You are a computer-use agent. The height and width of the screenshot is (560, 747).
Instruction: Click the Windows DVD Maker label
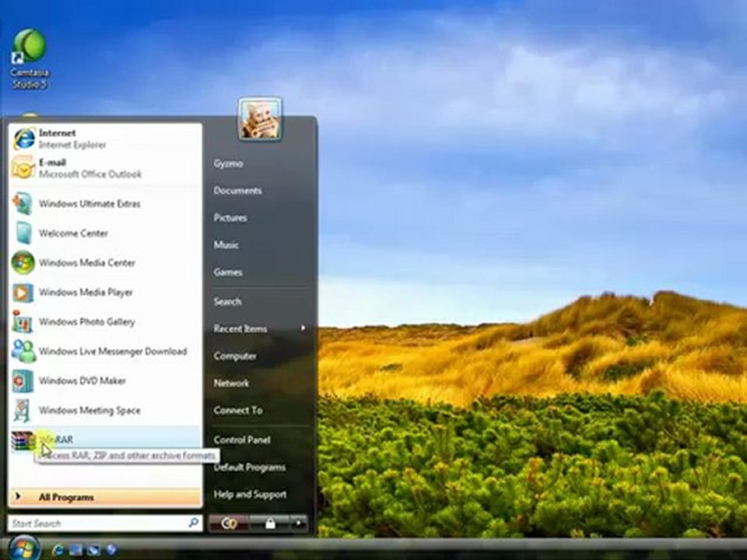pyautogui.click(x=82, y=381)
